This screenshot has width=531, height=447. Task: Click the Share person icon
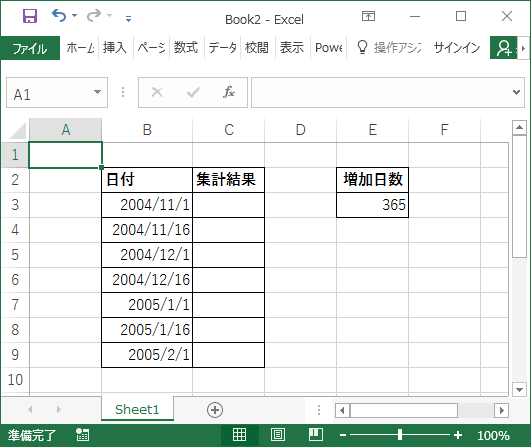(x=504, y=48)
